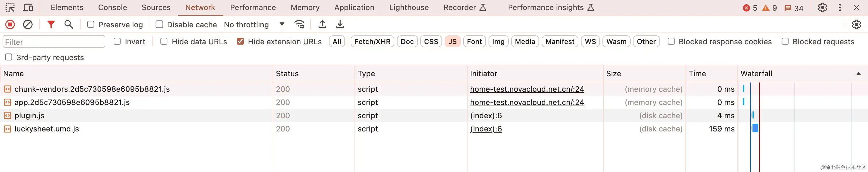Open search with the magnifier icon
Image resolution: width=868 pixels, height=172 pixels.
click(x=69, y=24)
